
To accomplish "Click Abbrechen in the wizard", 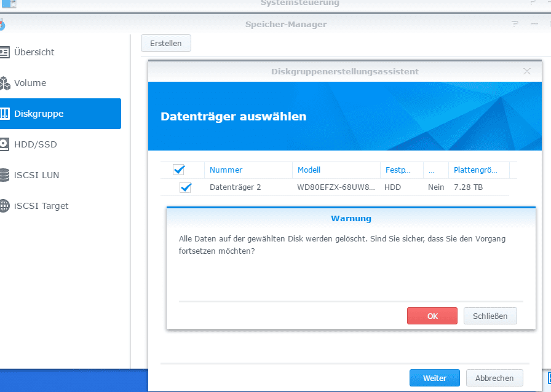I will 494,378.
